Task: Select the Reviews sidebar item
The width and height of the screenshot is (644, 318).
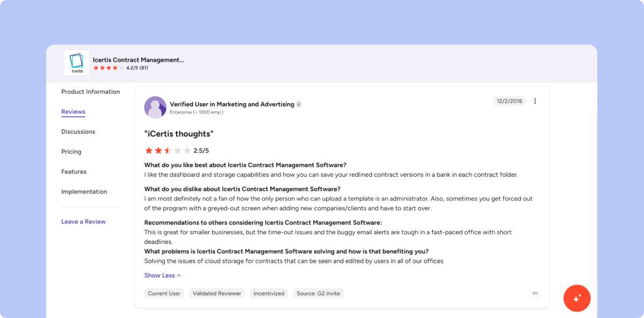Action: click(73, 112)
